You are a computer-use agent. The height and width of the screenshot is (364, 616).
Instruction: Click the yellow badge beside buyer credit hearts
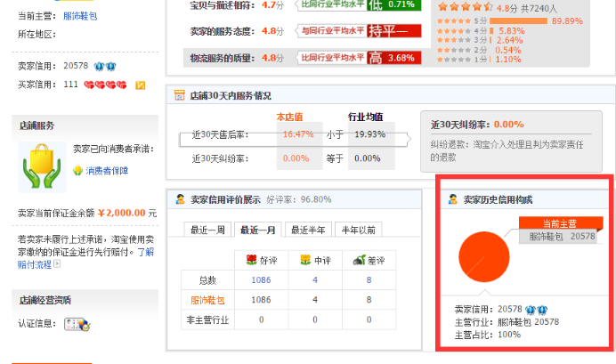pyautogui.click(x=140, y=85)
